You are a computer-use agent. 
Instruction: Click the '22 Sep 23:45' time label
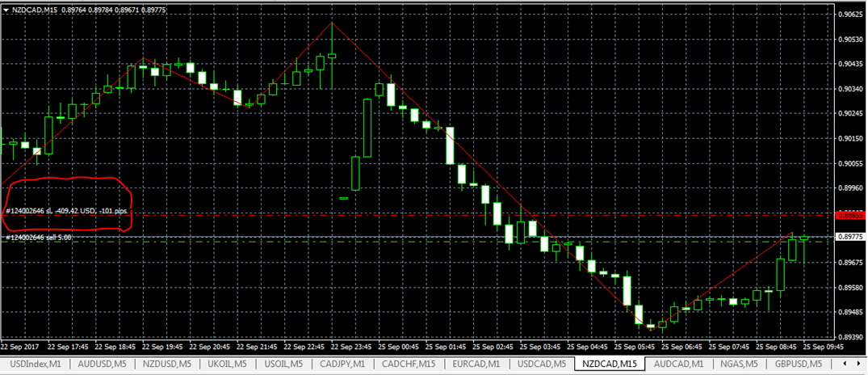[351, 346]
